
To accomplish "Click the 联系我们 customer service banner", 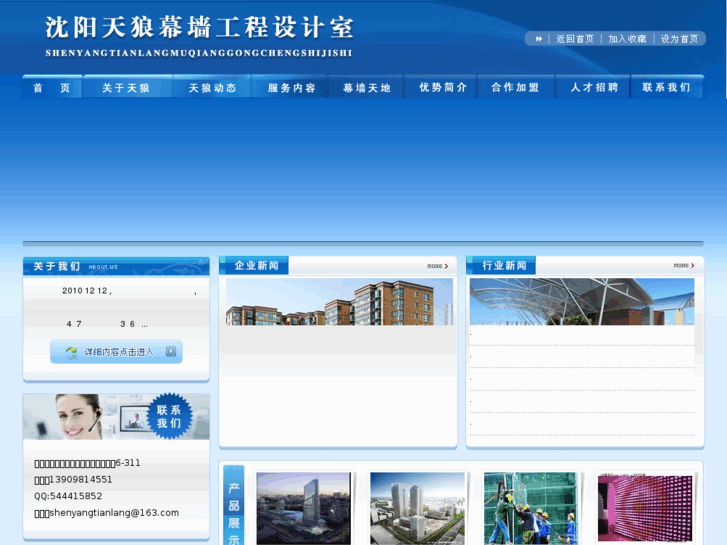I will click(x=116, y=416).
